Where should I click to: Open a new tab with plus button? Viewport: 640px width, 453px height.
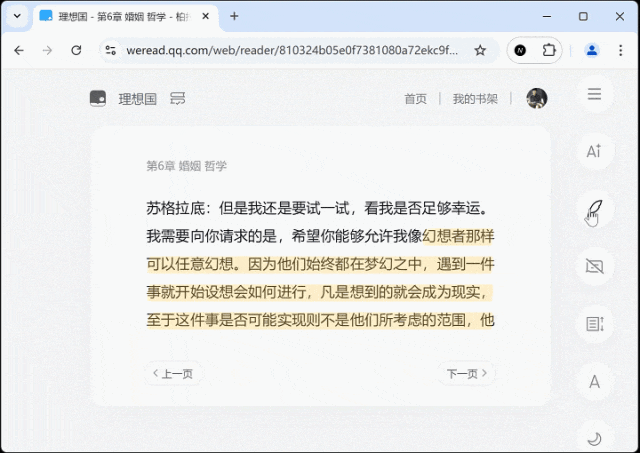tap(234, 16)
